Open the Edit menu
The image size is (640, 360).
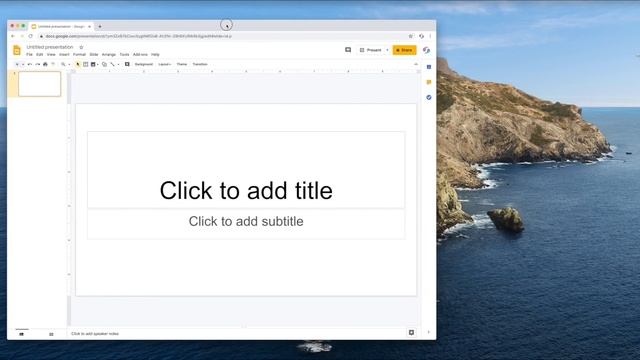click(x=40, y=55)
